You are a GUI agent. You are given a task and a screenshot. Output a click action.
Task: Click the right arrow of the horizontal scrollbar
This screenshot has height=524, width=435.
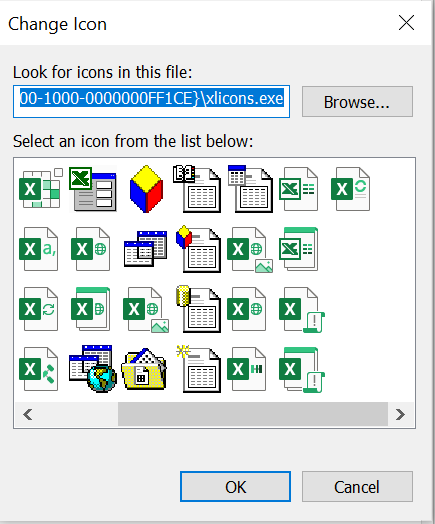[x=400, y=415]
